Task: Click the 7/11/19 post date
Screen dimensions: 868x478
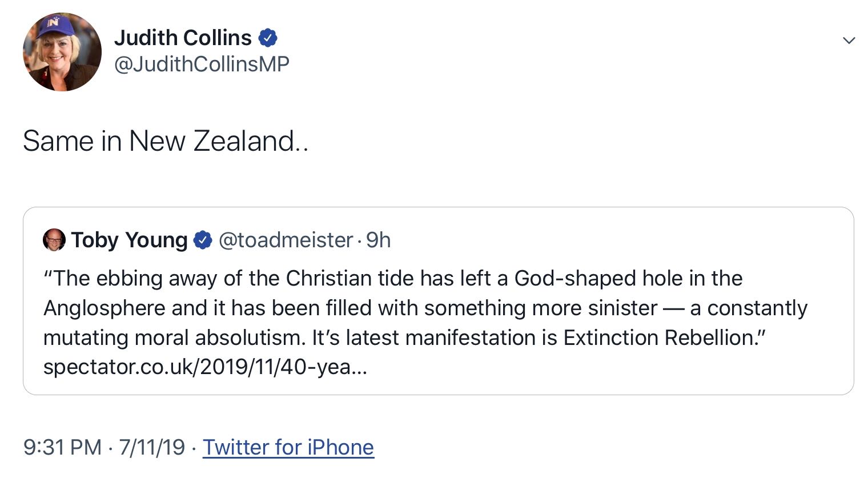Action: click(152, 447)
